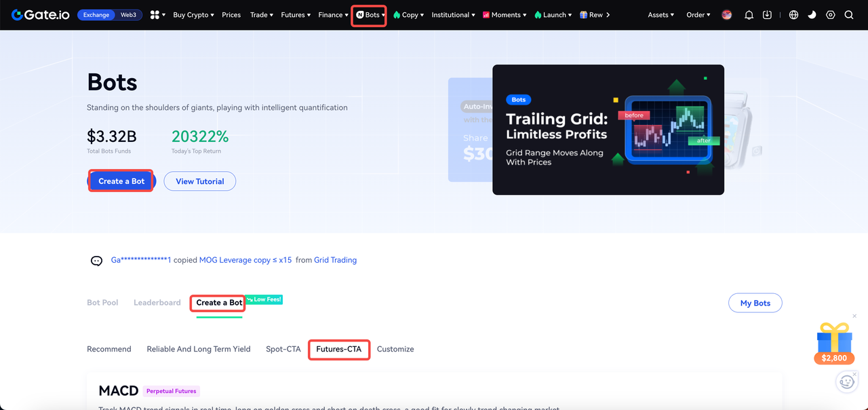Click the app download icon
This screenshot has width=868, height=410.
coord(767,15)
